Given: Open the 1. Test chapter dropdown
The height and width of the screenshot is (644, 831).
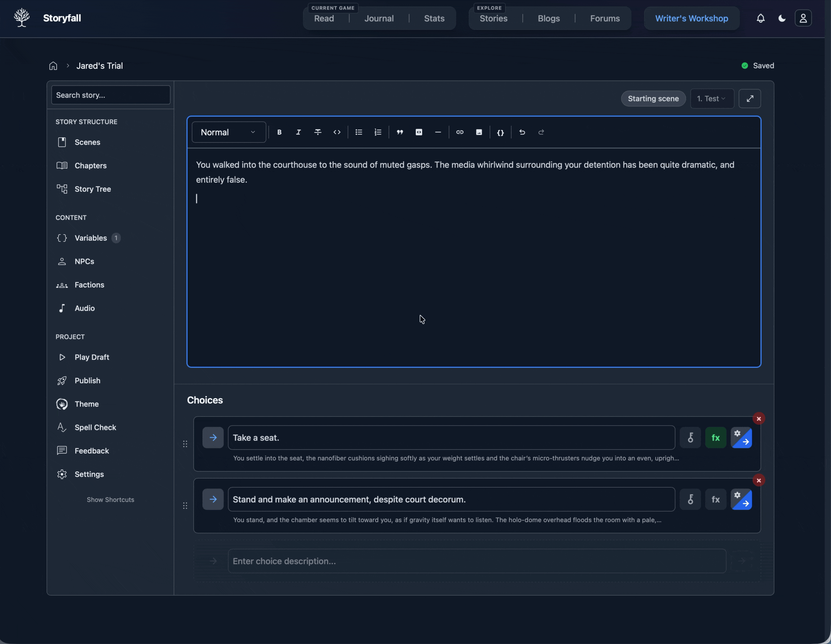Looking at the screenshot, I should [712, 98].
